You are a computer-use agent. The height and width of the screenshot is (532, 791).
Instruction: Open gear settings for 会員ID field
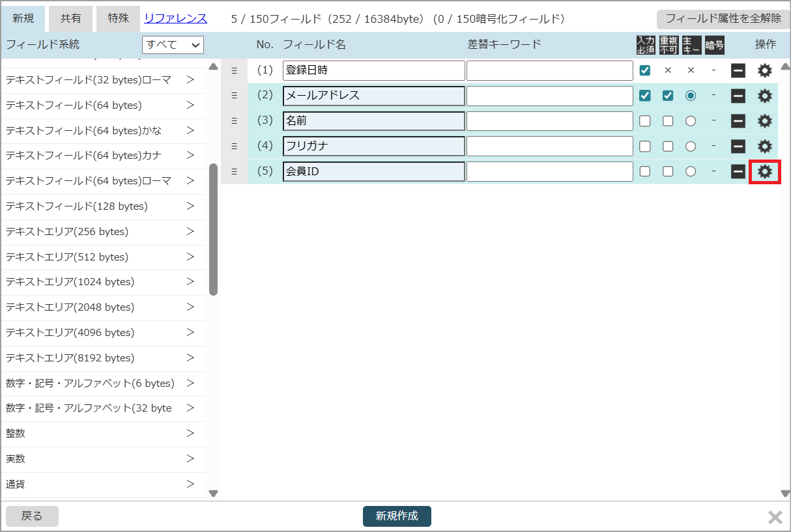point(764,172)
